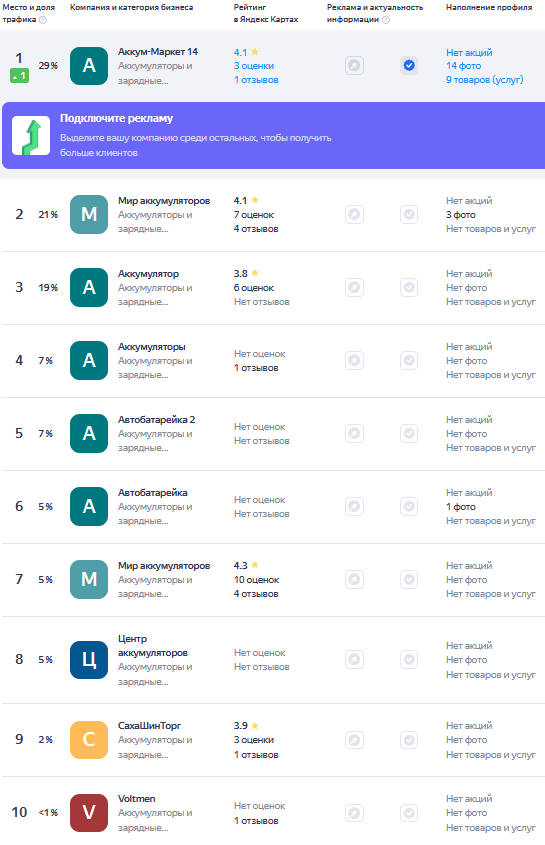Click the verification checkmark in rank 6 row

[409, 506]
